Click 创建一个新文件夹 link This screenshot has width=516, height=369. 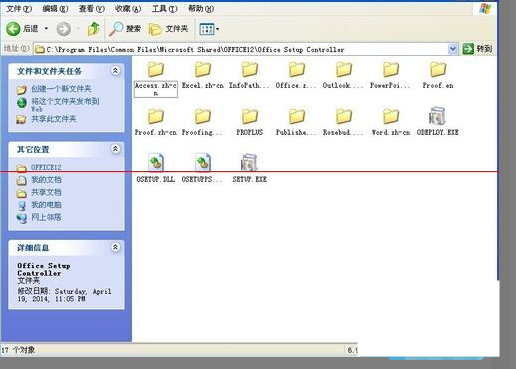pos(61,89)
